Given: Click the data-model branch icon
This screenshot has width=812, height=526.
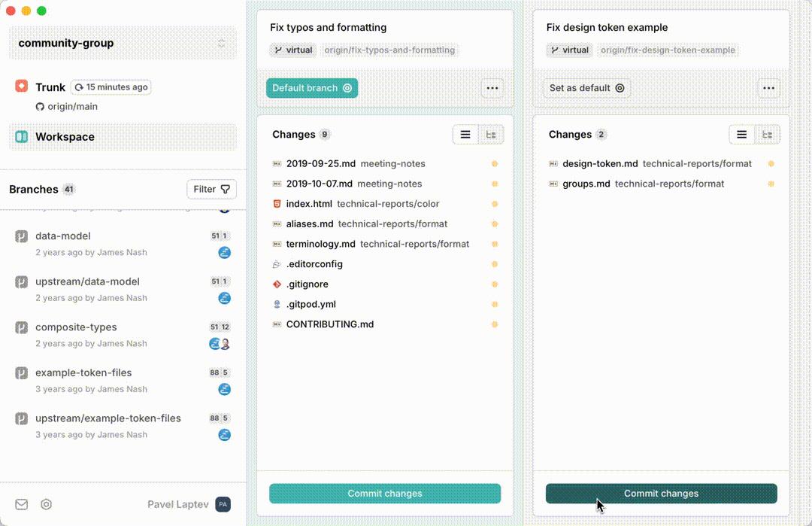Looking at the screenshot, I should (22, 236).
